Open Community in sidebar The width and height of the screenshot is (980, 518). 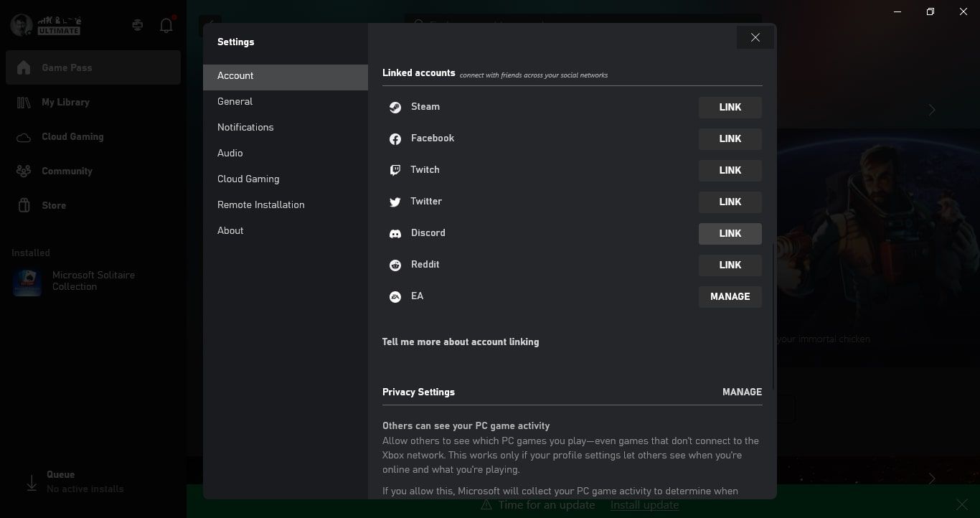(x=93, y=171)
